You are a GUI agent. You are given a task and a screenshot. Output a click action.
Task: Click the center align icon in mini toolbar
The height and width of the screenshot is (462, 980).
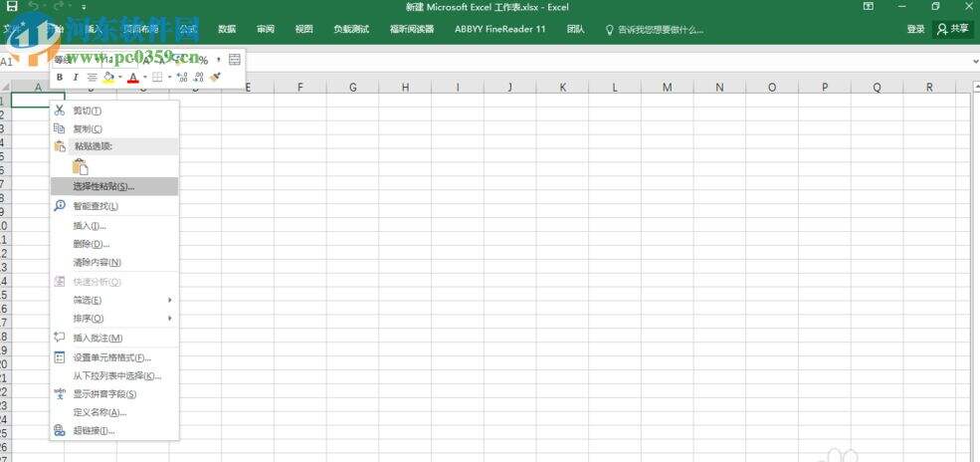[x=92, y=78]
